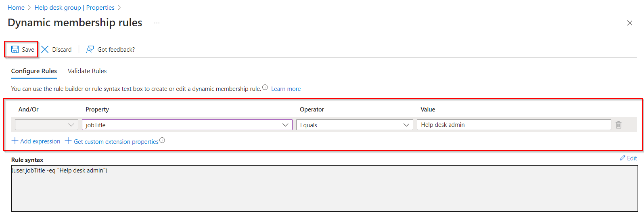
Task: Click the Value column header
Action: coord(428,109)
